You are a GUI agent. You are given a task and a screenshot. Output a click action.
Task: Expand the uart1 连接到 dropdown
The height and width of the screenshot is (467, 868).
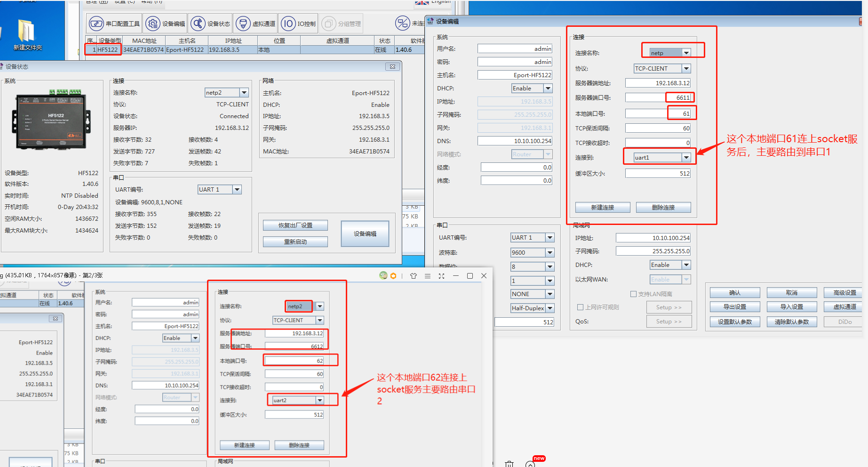(686, 158)
